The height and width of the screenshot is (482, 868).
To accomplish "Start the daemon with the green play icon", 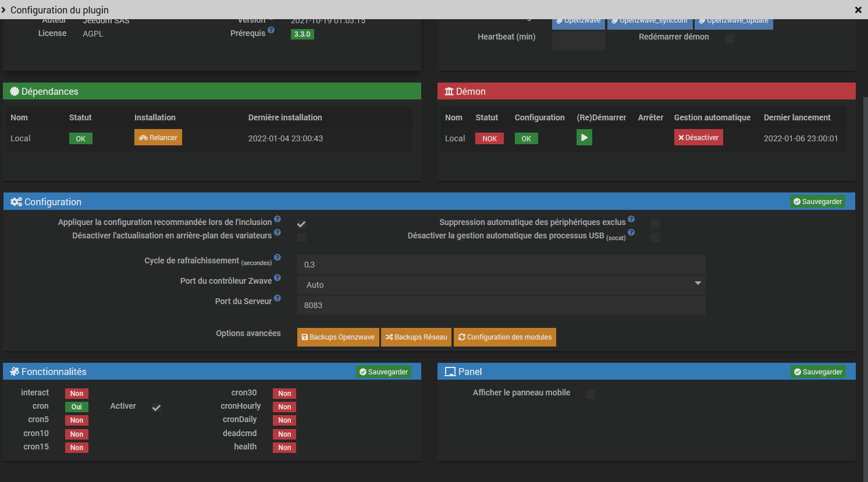I will point(584,138).
